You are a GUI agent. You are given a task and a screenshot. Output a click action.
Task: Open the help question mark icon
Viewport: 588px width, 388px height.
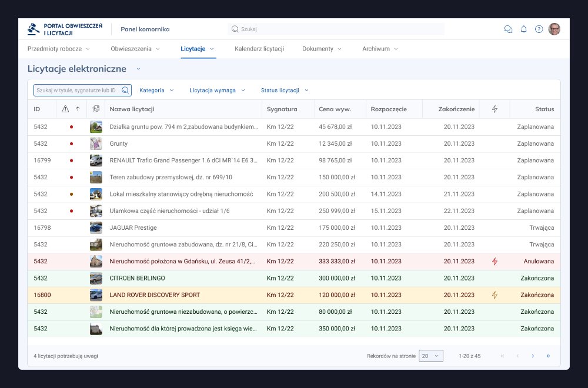pyautogui.click(x=539, y=29)
